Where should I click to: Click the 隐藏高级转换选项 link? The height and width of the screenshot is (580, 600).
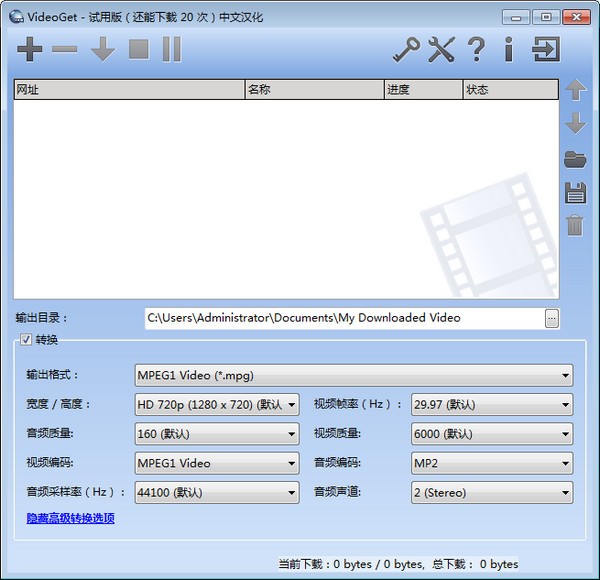(x=70, y=518)
